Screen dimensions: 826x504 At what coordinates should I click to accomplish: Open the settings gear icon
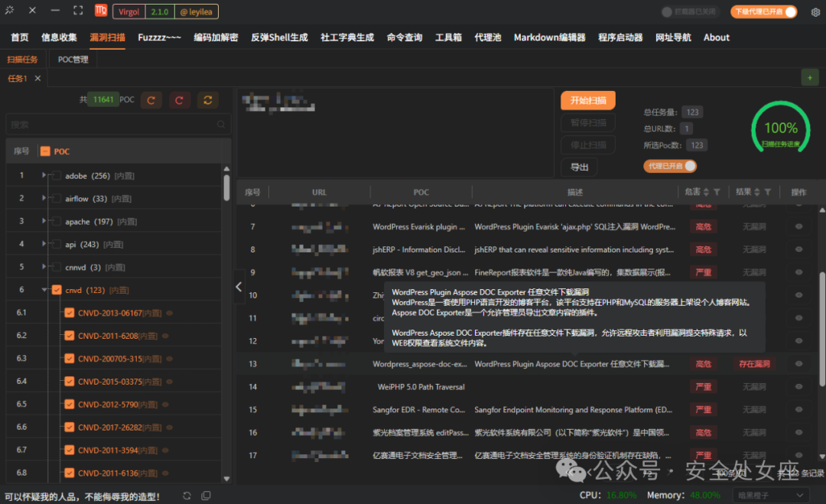tap(815, 12)
